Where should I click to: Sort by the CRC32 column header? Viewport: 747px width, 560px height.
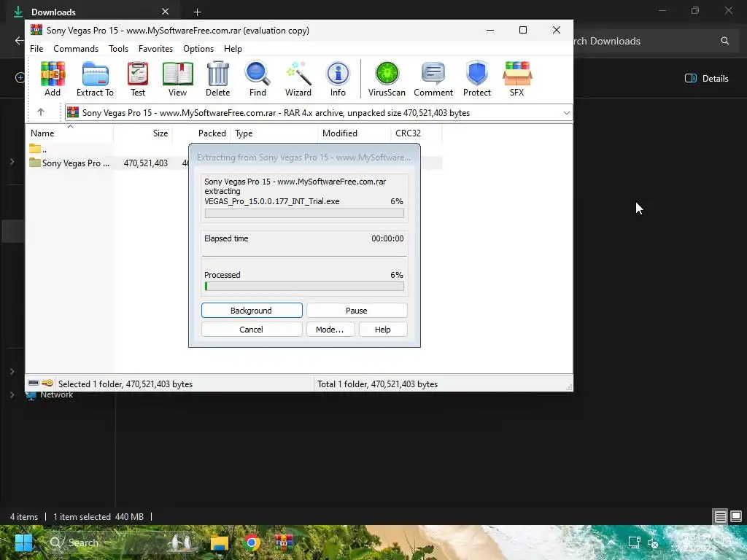coord(417,133)
